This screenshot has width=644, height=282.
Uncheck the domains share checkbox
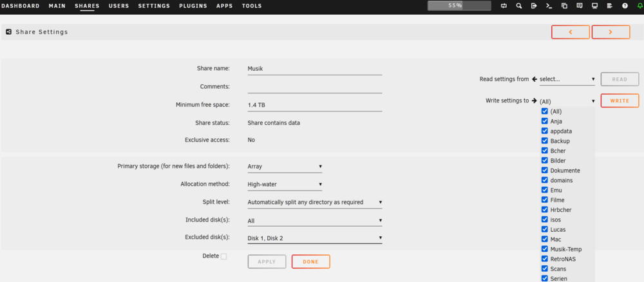pos(545,180)
